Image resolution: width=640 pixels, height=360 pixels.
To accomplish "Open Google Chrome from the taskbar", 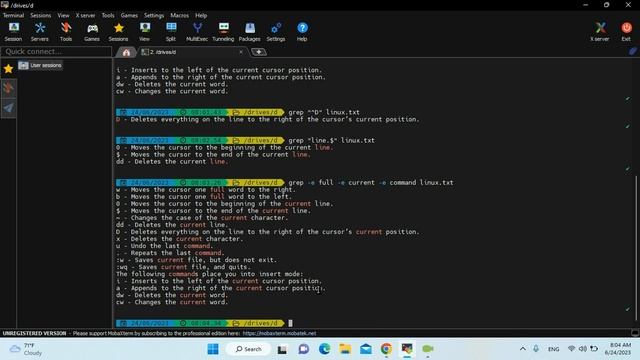I will [386, 349].
